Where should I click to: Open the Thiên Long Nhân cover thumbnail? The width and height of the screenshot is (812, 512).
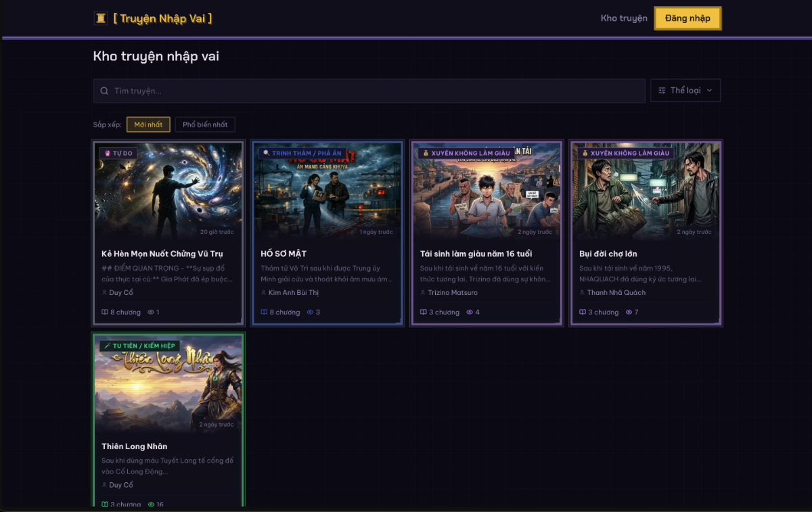click(x=168, y=383)
